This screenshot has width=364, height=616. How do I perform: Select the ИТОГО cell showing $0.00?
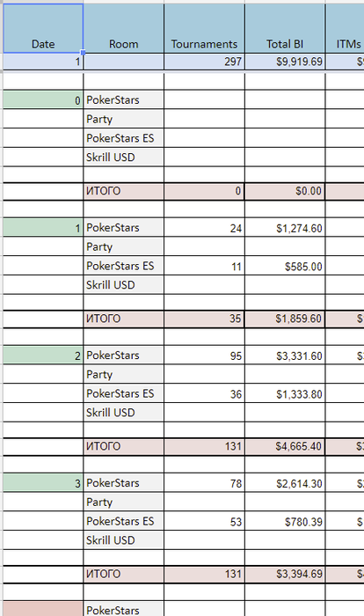tap(285, 191)
